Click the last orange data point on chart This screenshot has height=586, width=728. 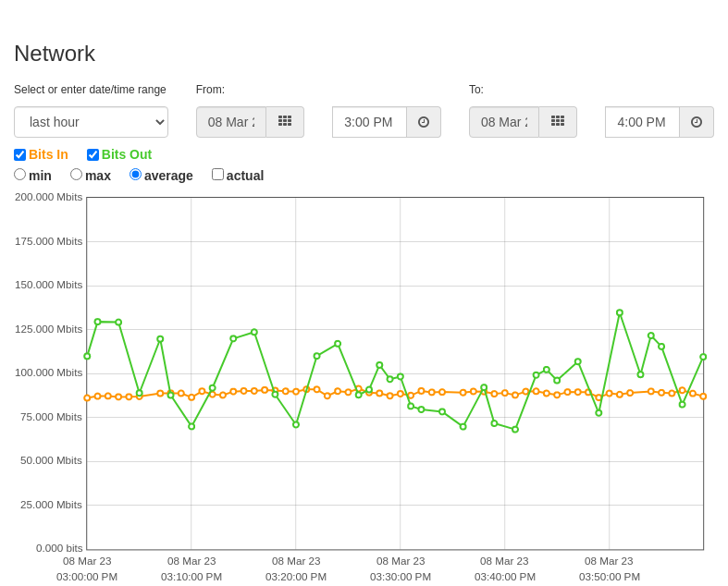pos(703,397)
